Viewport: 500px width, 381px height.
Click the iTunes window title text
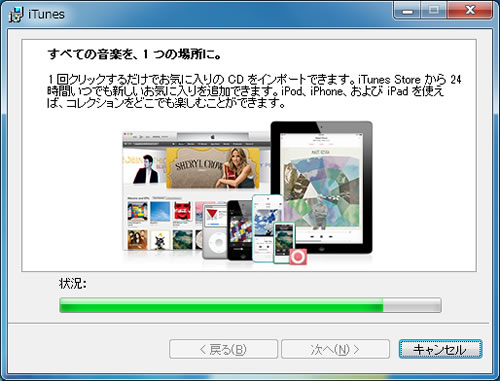pos(46,14)
